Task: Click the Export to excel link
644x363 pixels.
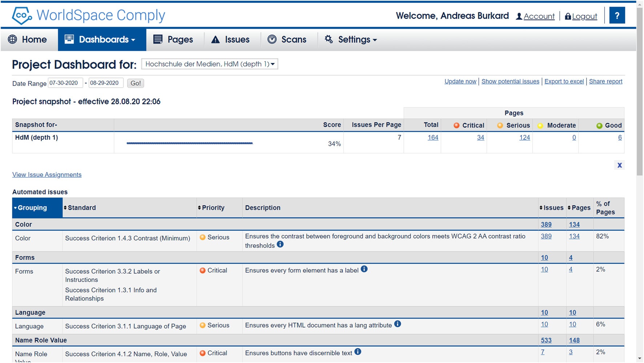Action: click(564, 81)
